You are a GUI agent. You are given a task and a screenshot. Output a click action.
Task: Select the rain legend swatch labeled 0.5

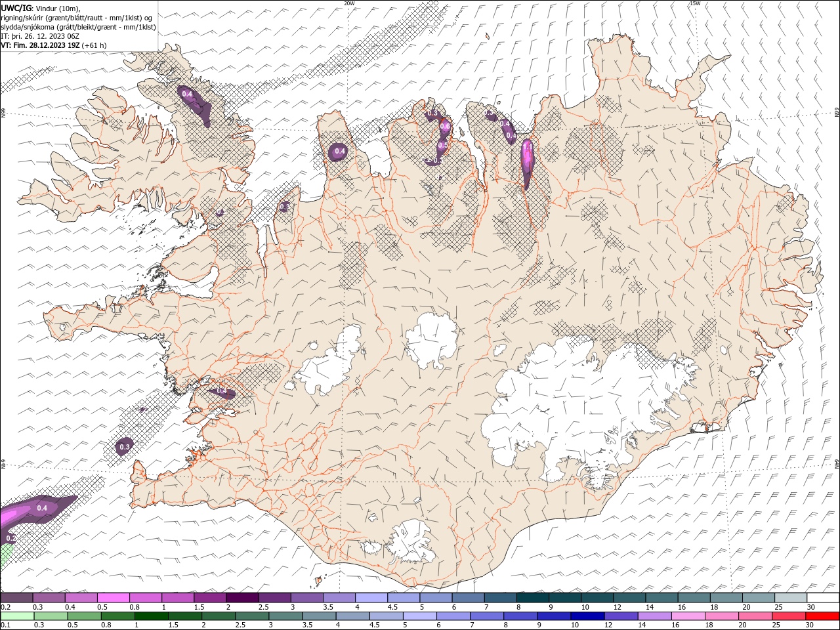coord(84,616)
